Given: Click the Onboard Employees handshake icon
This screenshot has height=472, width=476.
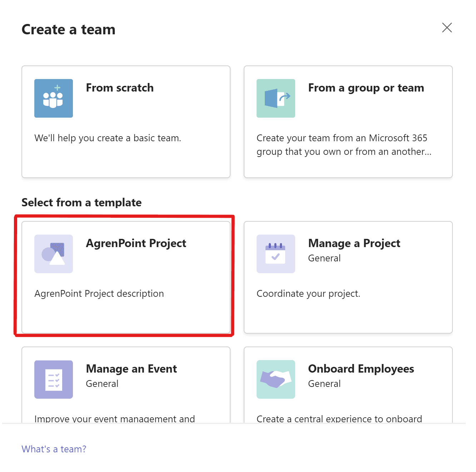Looking at the screenshot, I should (x=276, y=379).
